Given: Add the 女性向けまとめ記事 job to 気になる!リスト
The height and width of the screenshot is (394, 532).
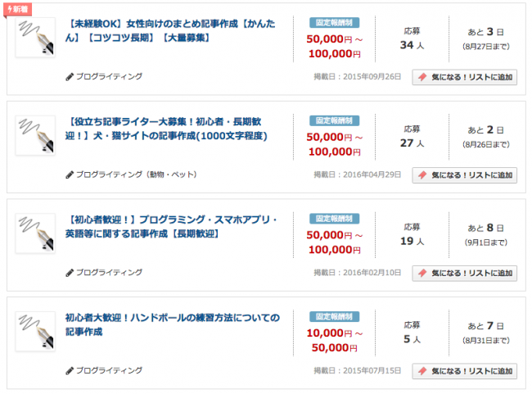Looking at the screenshot, I should (x=464, y=77).
